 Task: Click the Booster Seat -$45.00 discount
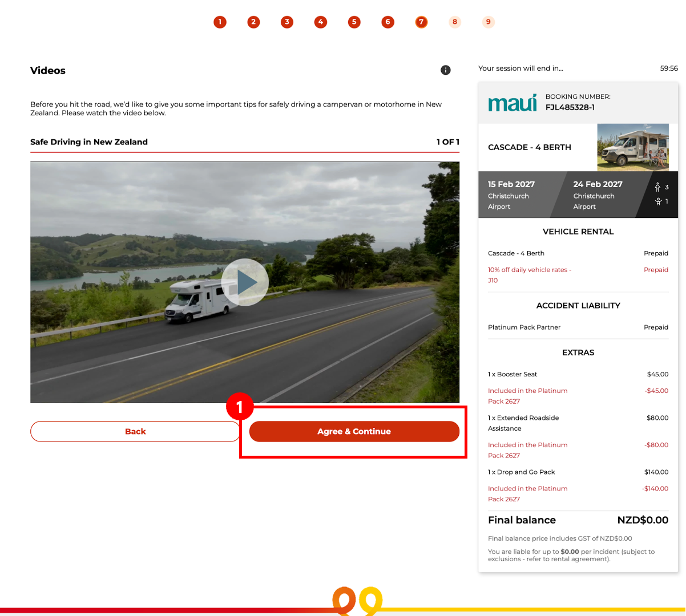click(656, 391)
